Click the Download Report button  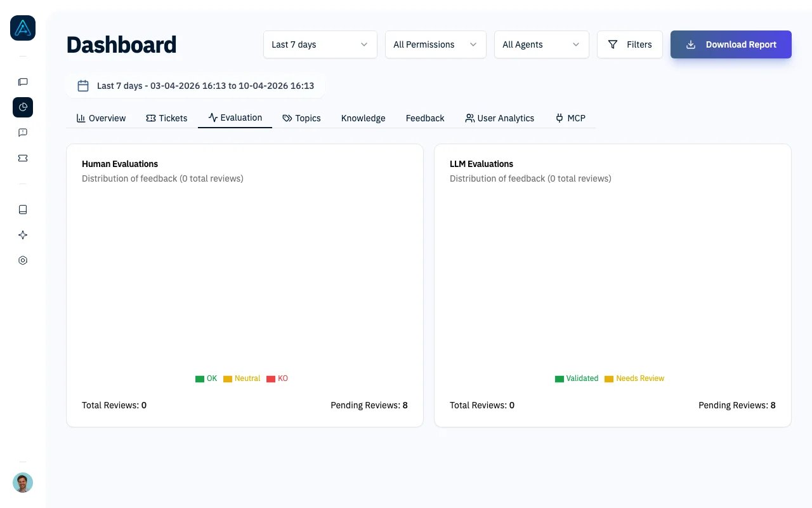(731, 44)
